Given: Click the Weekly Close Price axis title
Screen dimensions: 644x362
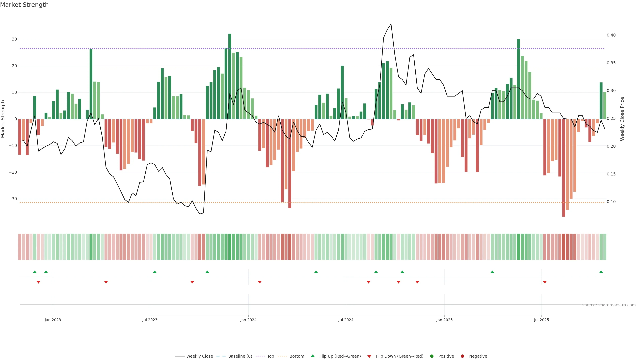Looking at the screenshot, I should coord(622,119).
